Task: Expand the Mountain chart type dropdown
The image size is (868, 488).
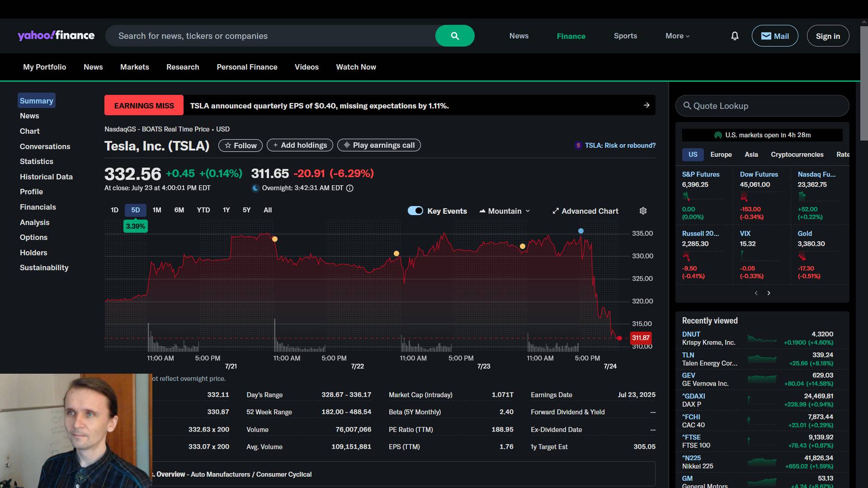Action: pyautogui.click(x=505, y=211)
